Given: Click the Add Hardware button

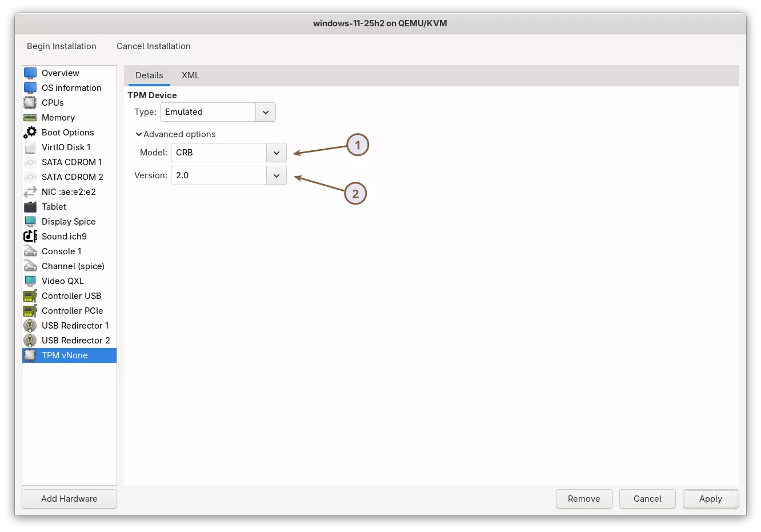Looking at the screenshot, I should click(69, 499).
